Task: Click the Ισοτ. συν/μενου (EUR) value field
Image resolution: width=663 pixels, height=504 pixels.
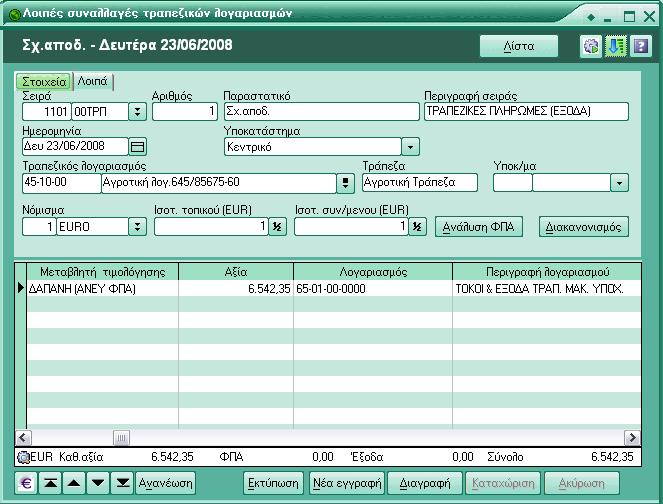Action: pyautogui.click(x=351, y=227)
